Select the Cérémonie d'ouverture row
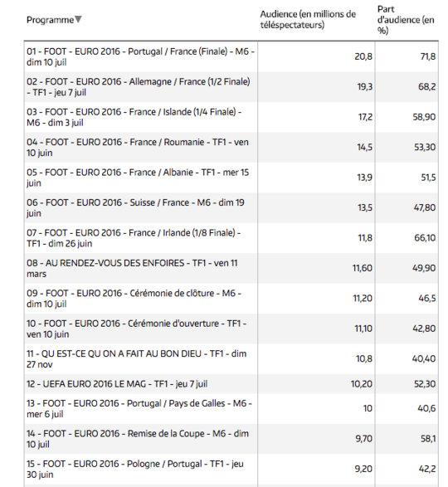Screen dimensions: 448x487 (x=231, y=329)
